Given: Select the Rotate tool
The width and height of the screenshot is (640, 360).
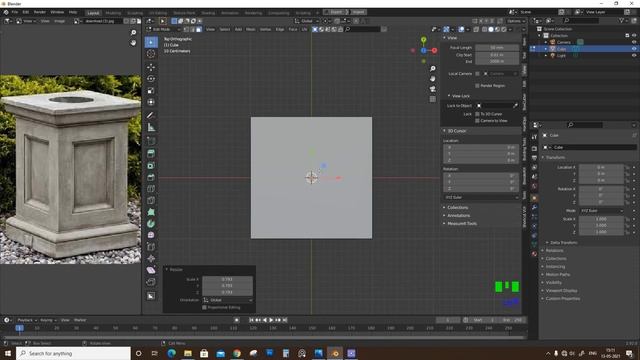Looking at the screenshot, I should tap(151, 79).
